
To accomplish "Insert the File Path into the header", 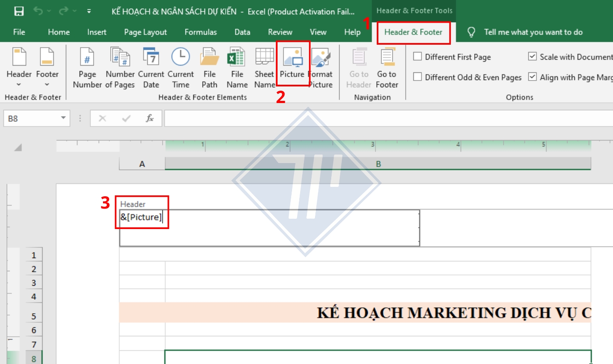I will (x=209, y=68).
